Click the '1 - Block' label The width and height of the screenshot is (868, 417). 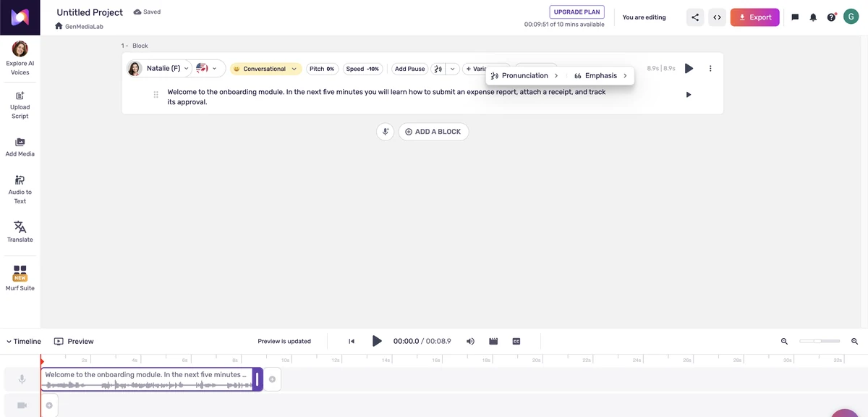click(135, 46)
